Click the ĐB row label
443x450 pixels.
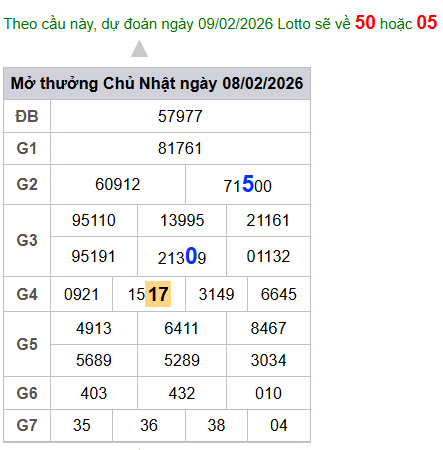tap(27, 117)
